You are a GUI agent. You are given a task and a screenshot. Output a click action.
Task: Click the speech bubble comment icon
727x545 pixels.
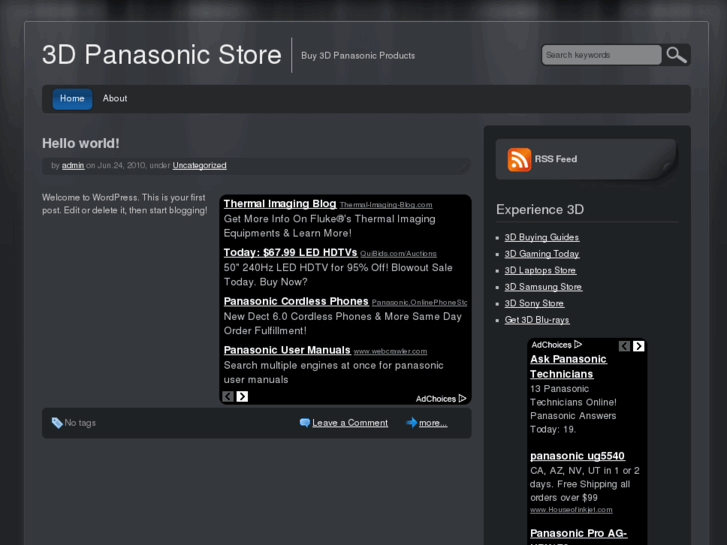[x=305, y=423]
